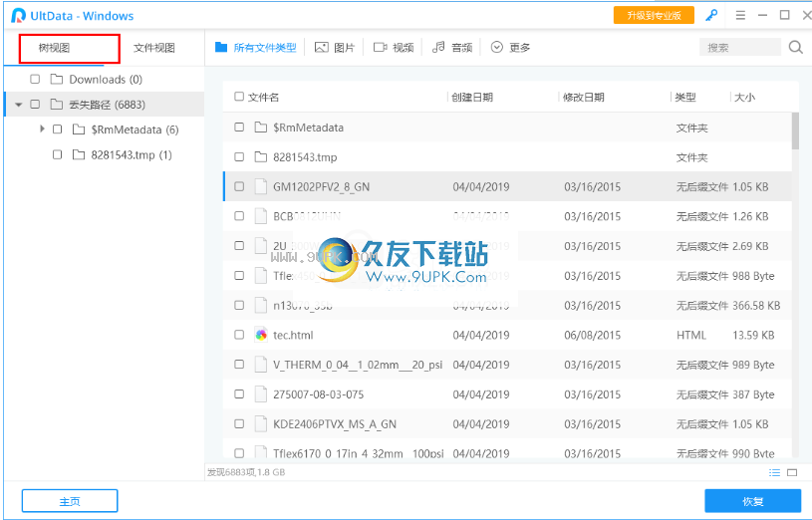This screenshot has height=520, width=812.
Task: Click 13.59 KB size cell
Action: pos(753,335)
